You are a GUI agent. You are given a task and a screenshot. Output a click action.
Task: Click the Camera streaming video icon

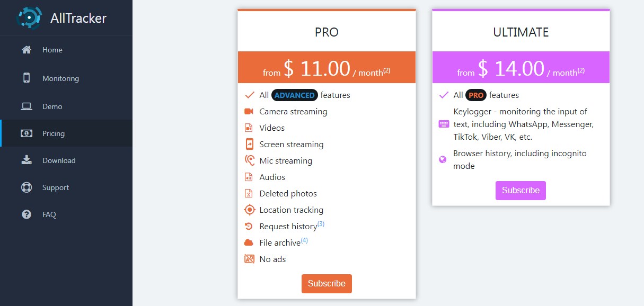pyautogui.click(x=249, y=112)
